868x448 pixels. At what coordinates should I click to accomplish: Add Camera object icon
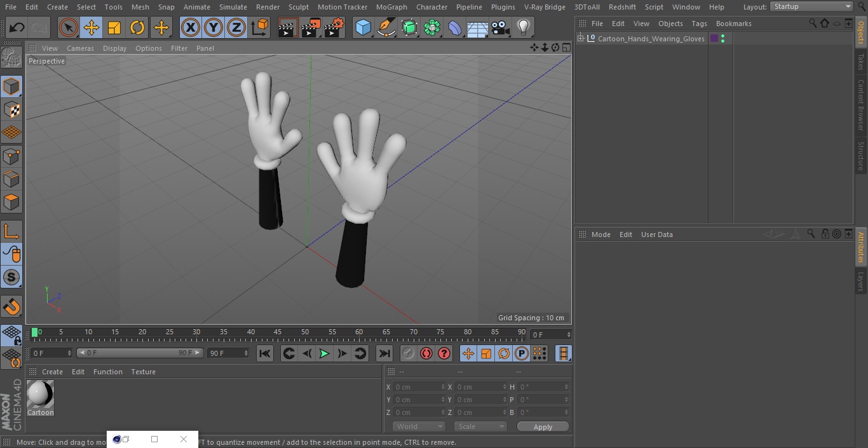(x=501, y=27)
